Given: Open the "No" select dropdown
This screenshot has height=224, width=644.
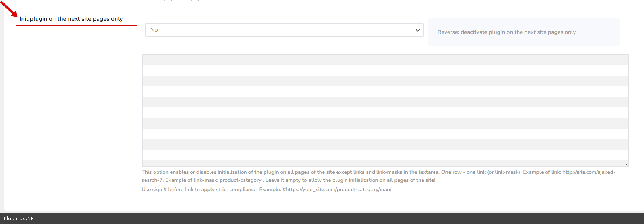Looking at the screenshot, I should point(284,30).
